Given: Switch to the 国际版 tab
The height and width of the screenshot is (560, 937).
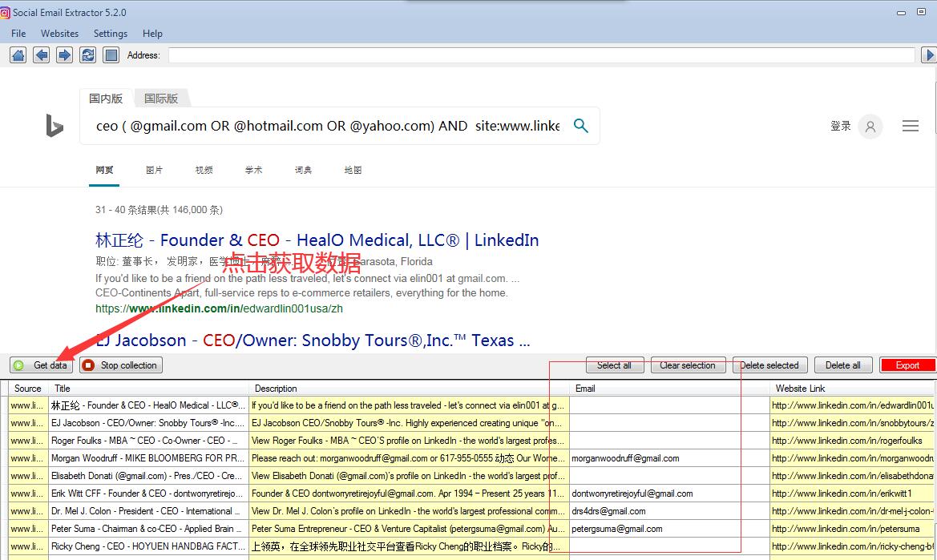Looking at the screenshot, I should (x=161, y=99).
